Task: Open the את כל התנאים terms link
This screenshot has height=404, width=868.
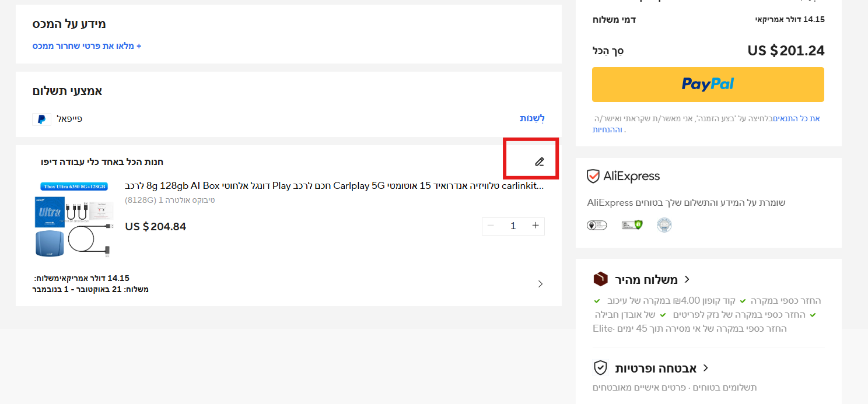Action: [x=796, y=119]
